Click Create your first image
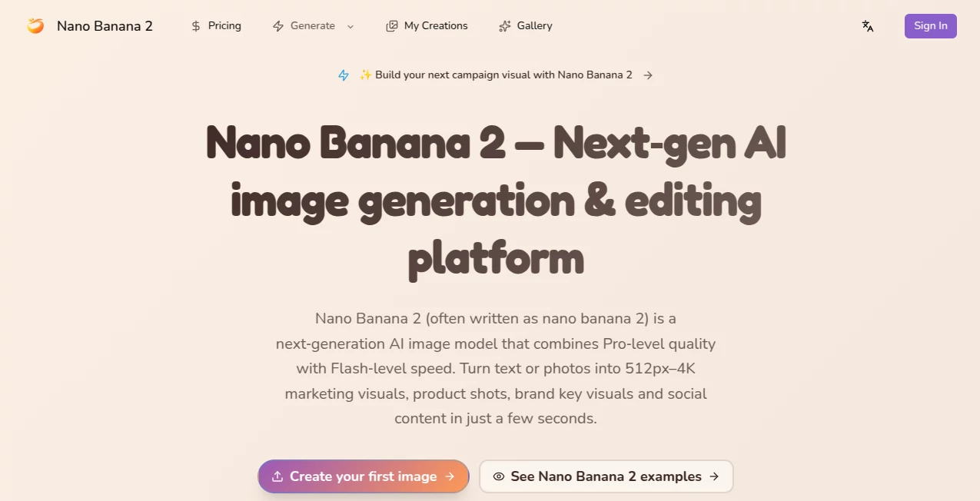The width and height of the screenshot is (980, 501). tap(363, 476)
